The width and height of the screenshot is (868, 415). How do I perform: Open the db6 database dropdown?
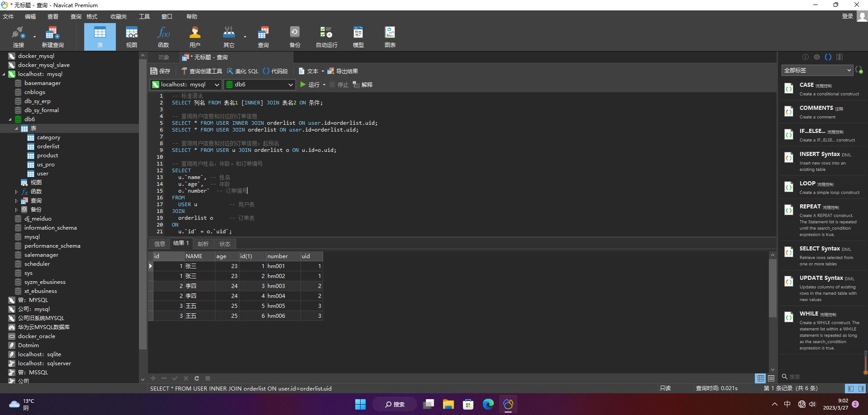259,85
